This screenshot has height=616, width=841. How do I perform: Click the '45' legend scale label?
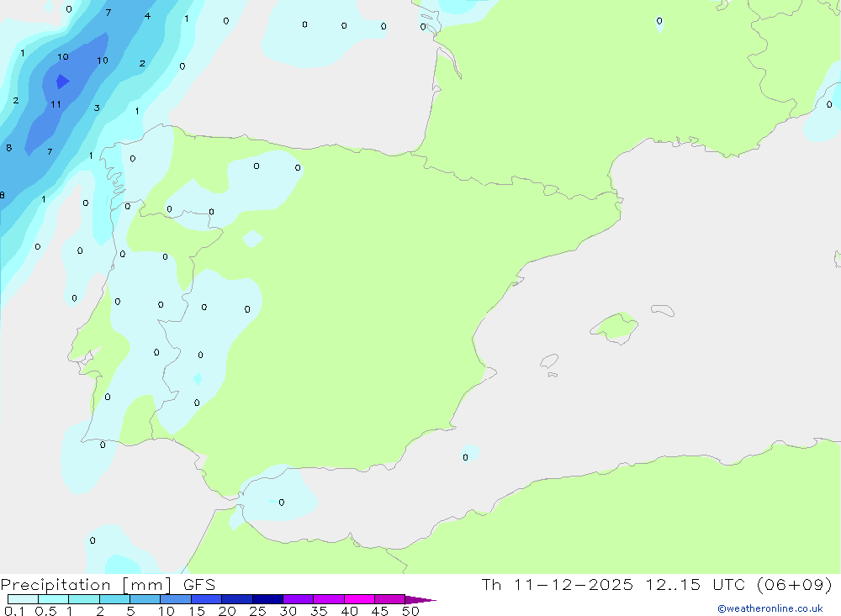(380, 611)
